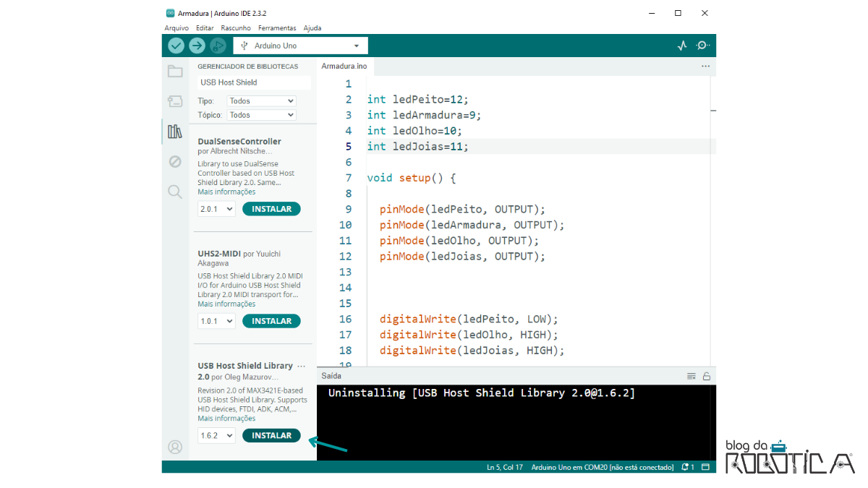The width and height of the screenshot is (868, 488).
Task: Open the Serial Monitor icon
Action: click(x=702, y=46)
